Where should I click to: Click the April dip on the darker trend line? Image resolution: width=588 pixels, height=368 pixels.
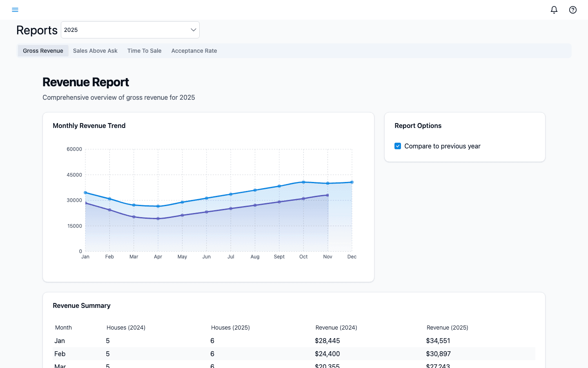[158, 218]
